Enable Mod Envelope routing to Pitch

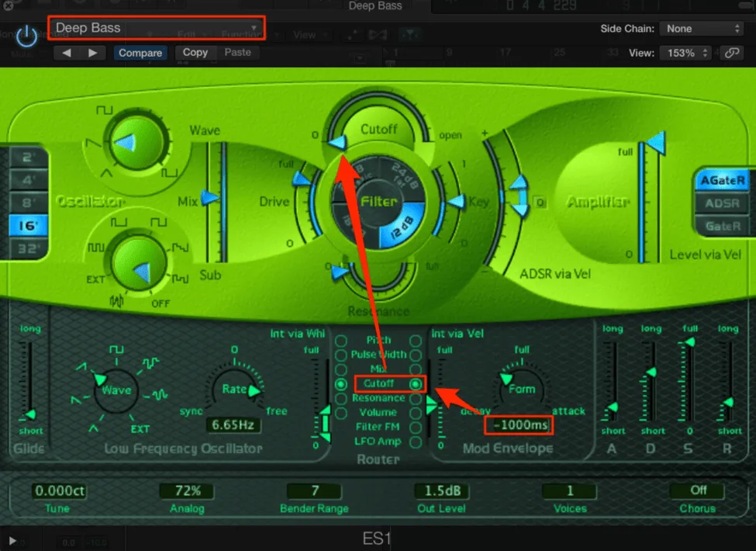point(415,341)
